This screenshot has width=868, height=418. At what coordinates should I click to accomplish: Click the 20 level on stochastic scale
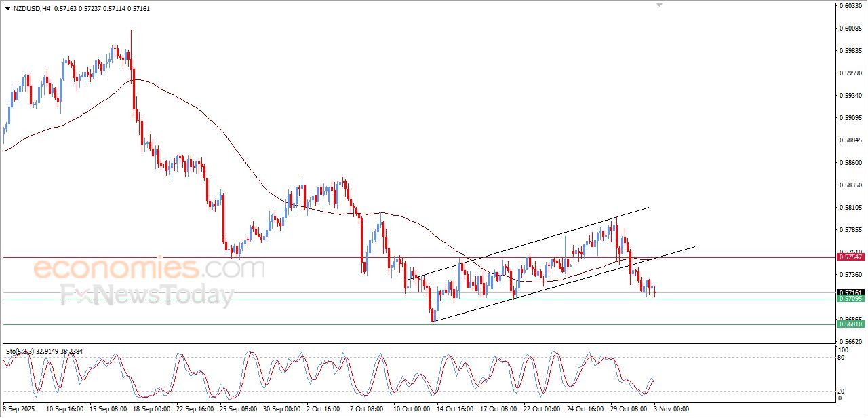tap(842, 391)
